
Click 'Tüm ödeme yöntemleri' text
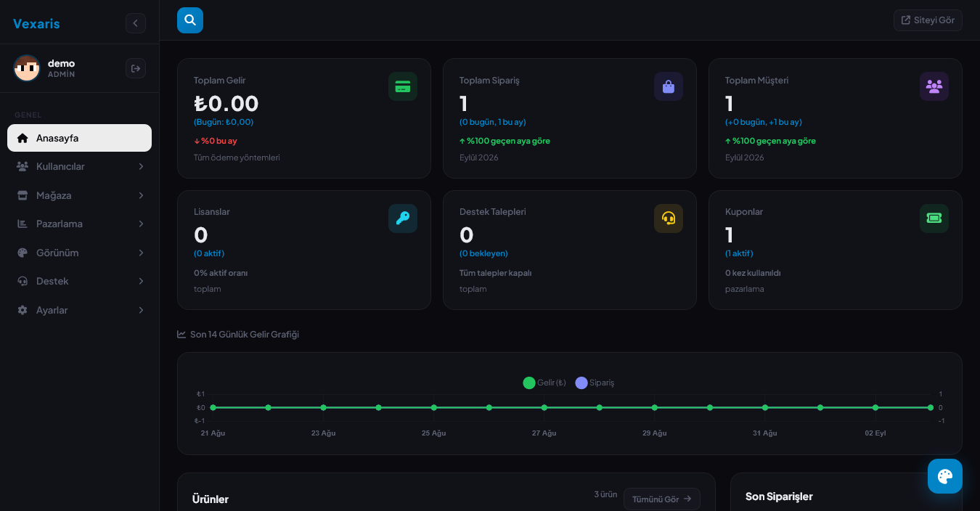237,158
